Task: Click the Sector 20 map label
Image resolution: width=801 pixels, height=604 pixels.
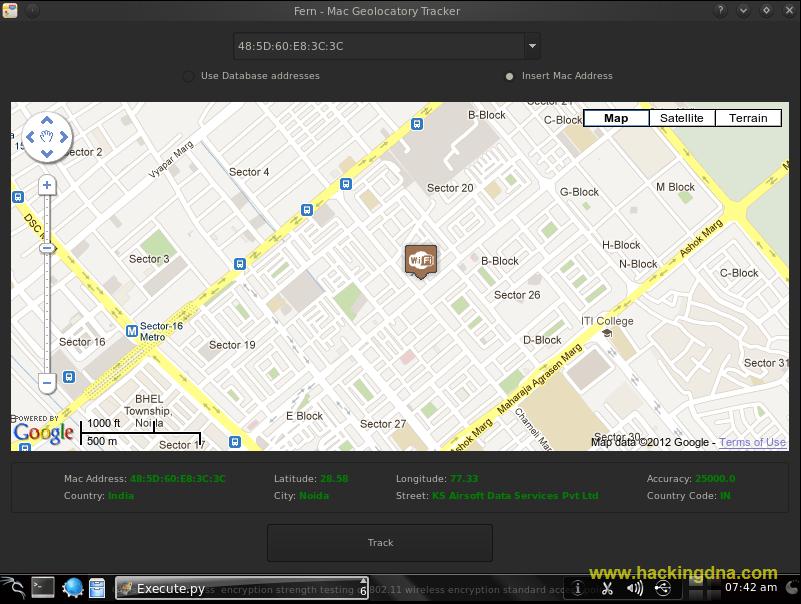Action: [x=450, y=188]
